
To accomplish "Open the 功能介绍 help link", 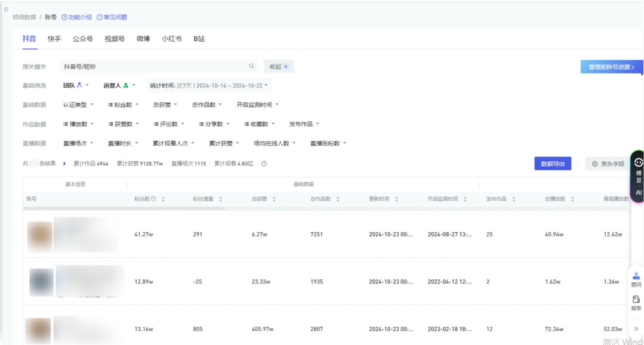I will pos(77,17).
